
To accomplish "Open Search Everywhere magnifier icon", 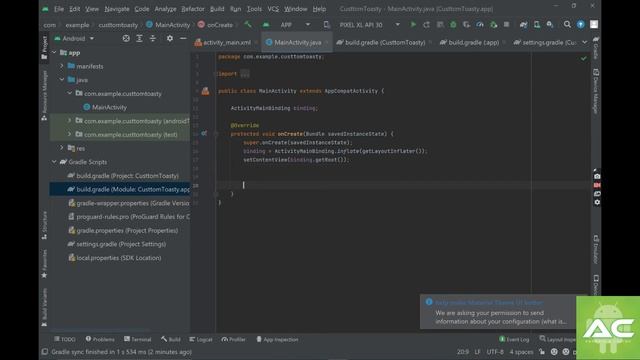I will [567, 24].
